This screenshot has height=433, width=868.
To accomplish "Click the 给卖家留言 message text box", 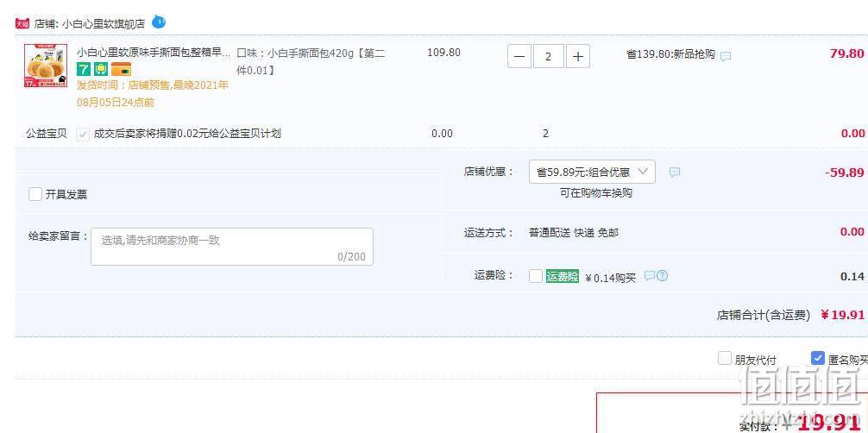I will [232, 247].
